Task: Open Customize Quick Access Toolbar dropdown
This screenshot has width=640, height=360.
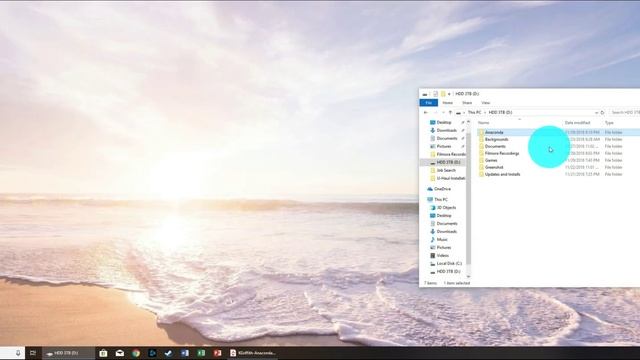Action: 449,94
